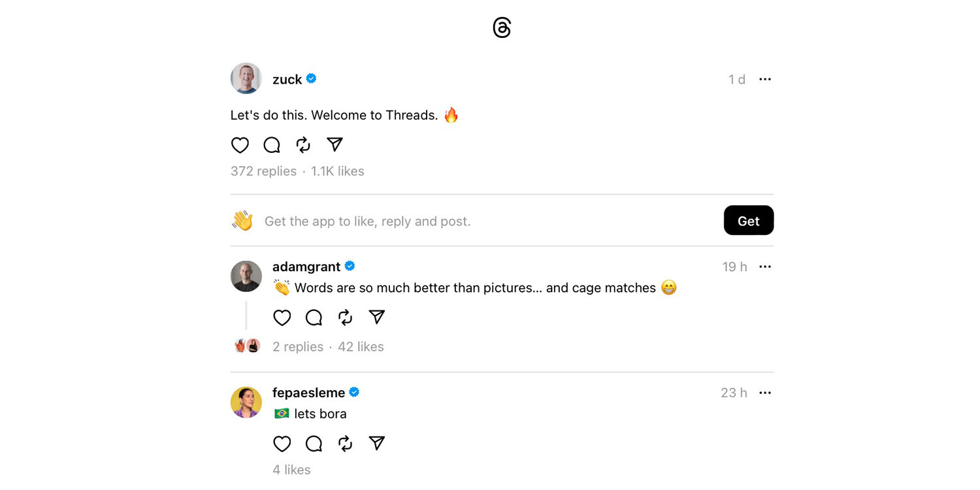Like zuck's Welcome to Threads post
Screen dimensions: 980x490
pyautogui.click(x=240, y=145)
